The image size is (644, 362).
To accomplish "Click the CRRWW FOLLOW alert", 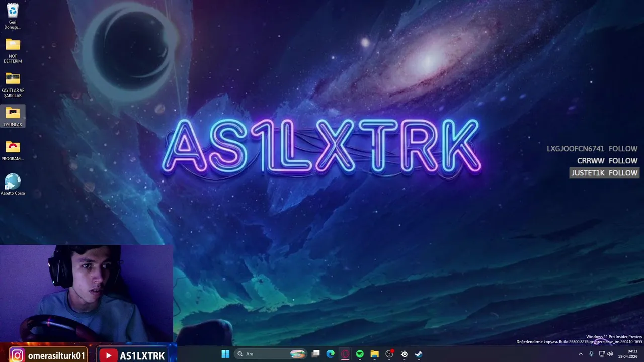I will click(x=607, y=161).
